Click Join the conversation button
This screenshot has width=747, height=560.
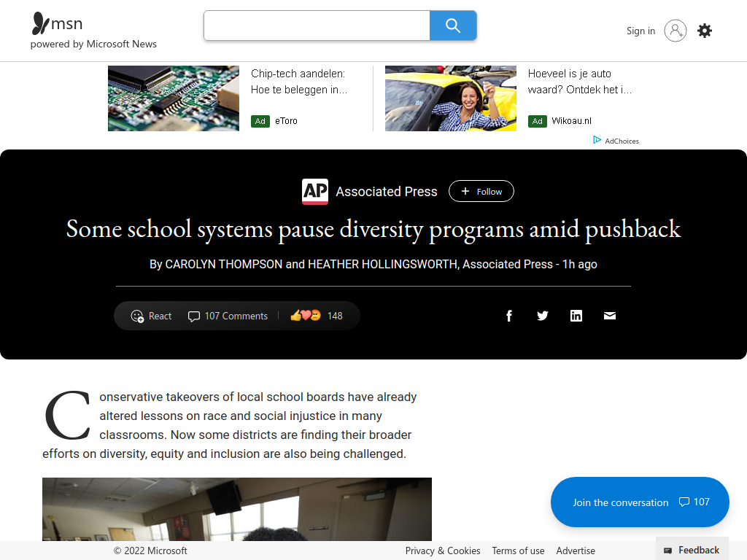point(640,502)
